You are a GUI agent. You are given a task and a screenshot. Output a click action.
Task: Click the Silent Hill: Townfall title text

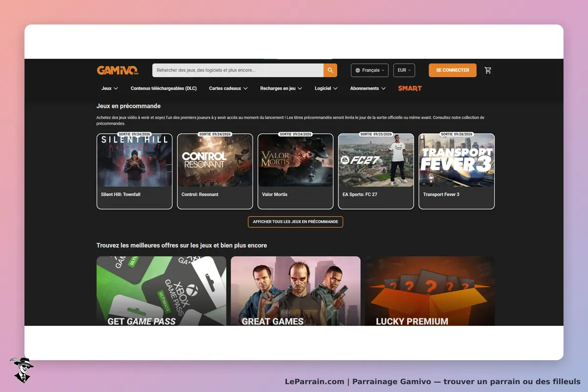pos(121,195)
